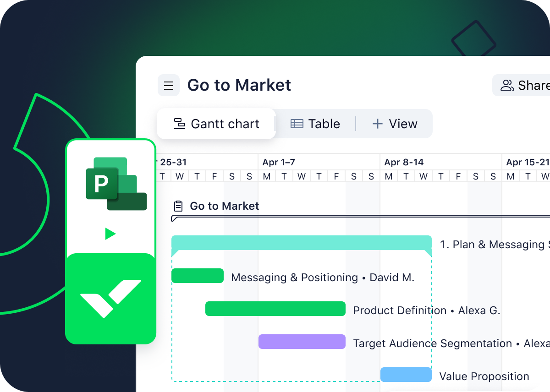Image resolution: width=550 pixels, height=392 pixels.
Task: Select the purple Target Audience Segmentation bar
Action: point(302,342)
